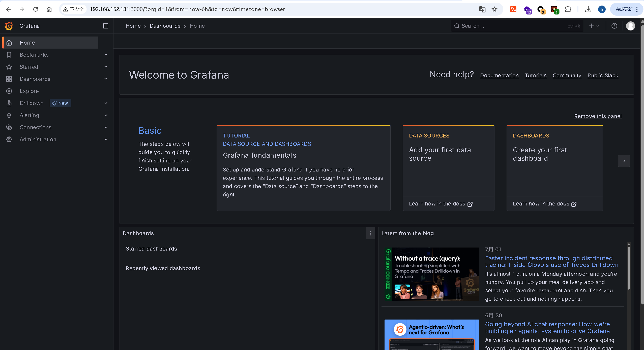Reload the page with browser refresh icon
The height and width of the screenshot is (350, 644).
(36, 9)
